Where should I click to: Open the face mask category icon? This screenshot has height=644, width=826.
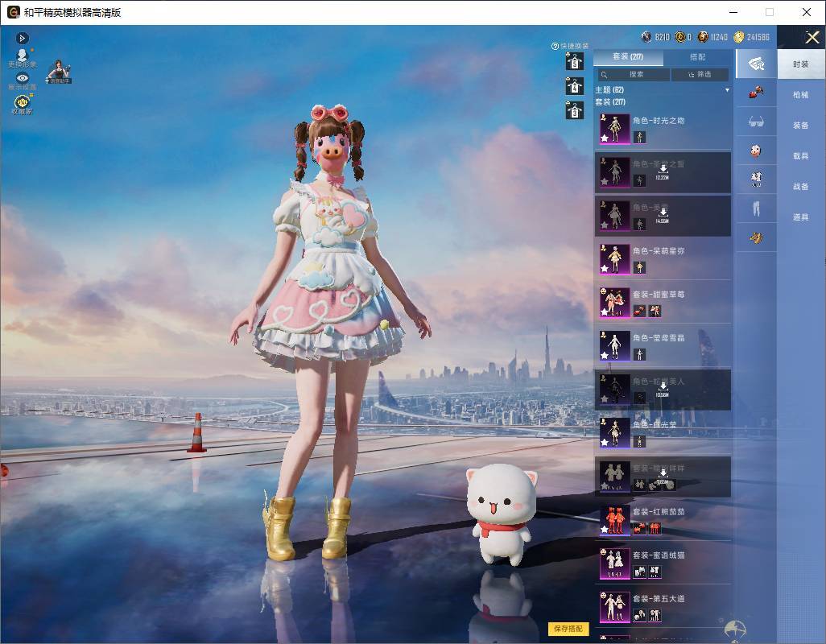757,151
